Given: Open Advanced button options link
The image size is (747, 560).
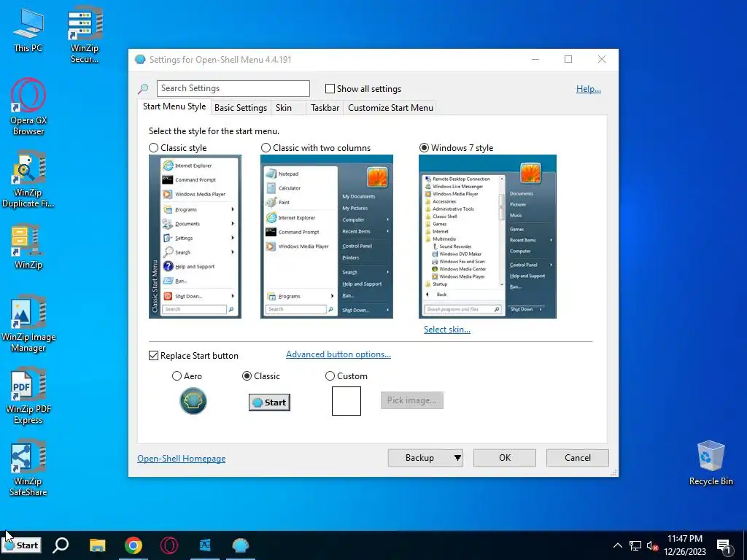Looking at the screenshot, I should [x=338, y=354].
